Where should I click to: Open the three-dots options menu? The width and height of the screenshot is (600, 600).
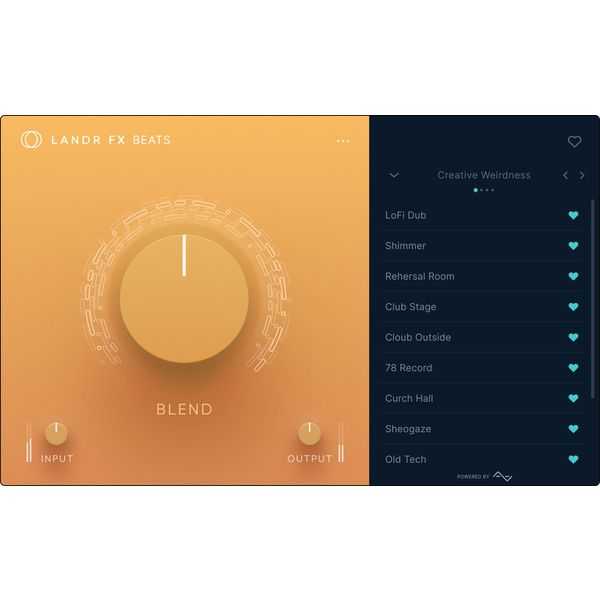click(x=343, y=141)
